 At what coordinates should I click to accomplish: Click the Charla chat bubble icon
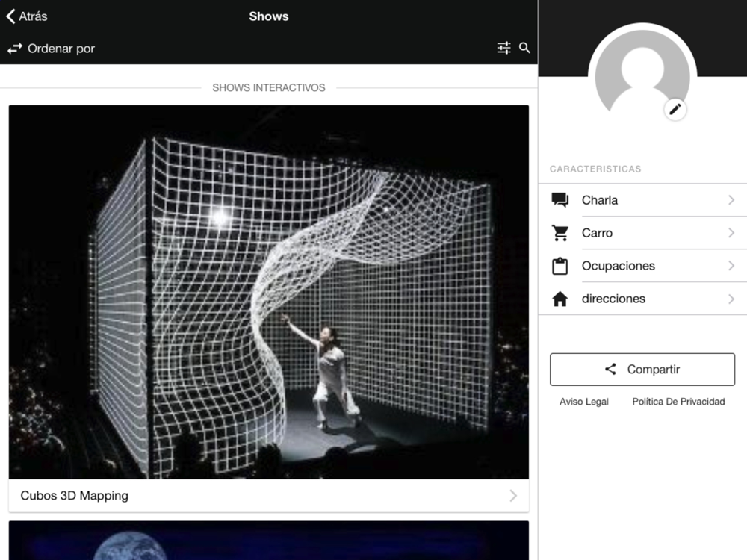pos(560,200)
